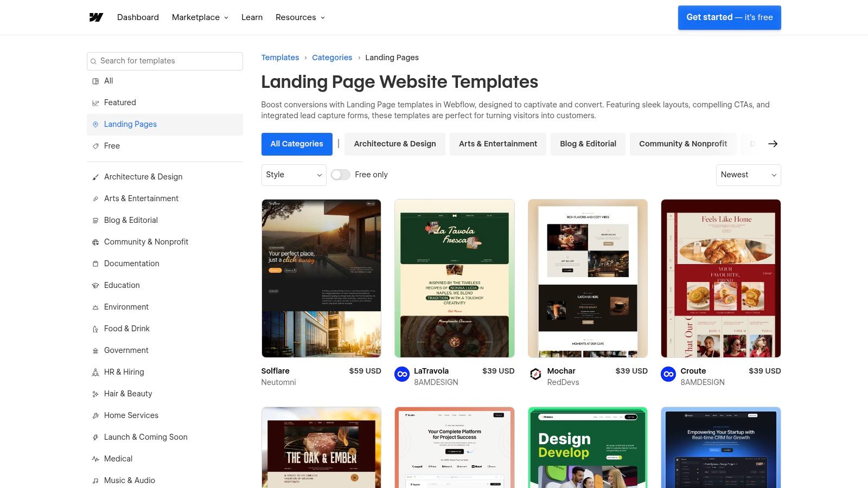This screenshot has height=488, width=868.
Task: Open the Dashboard nav item
Action: click(x=138, y=17)
